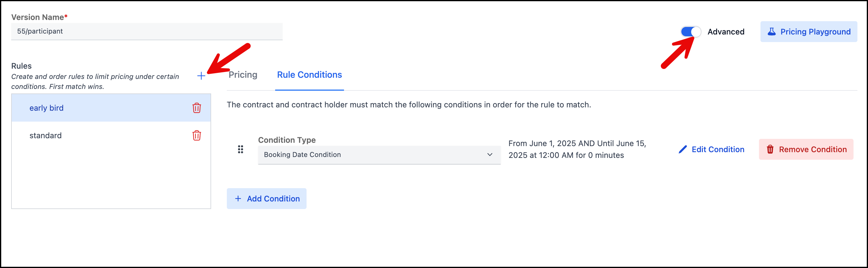Select the Rule Conditions tab

309,75
